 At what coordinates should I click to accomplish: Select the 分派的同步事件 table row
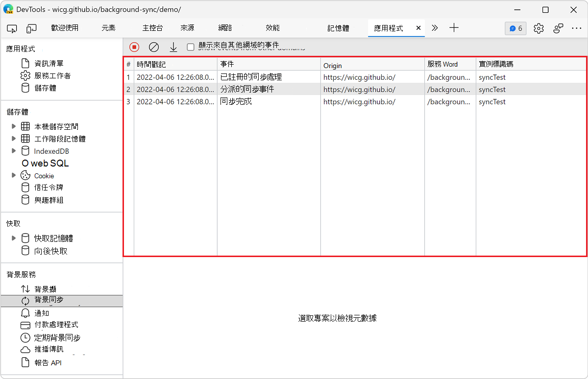click(x=269, y=89)
